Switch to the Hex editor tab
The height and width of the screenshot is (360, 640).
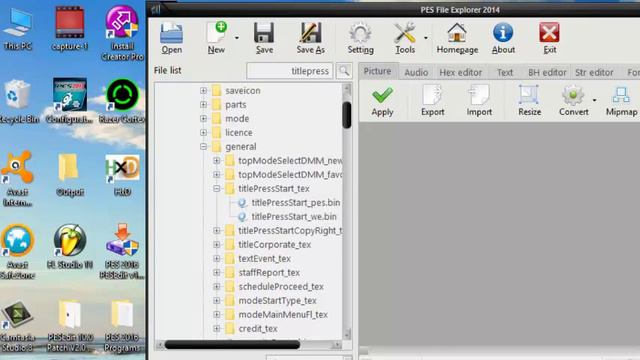tap(460, 72)
